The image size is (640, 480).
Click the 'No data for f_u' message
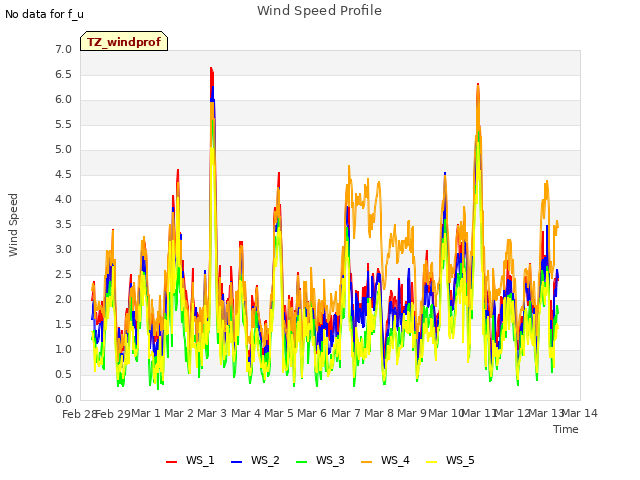point(44,14)
